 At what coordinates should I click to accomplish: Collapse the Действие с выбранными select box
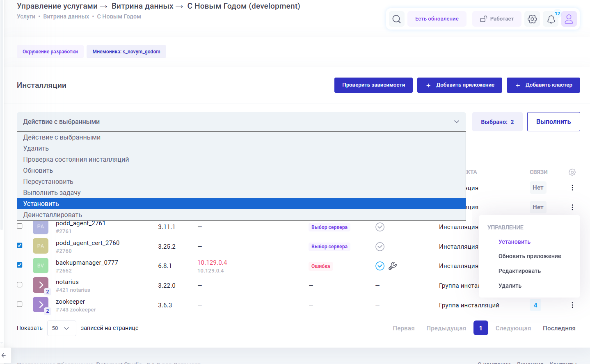[241, 122]
